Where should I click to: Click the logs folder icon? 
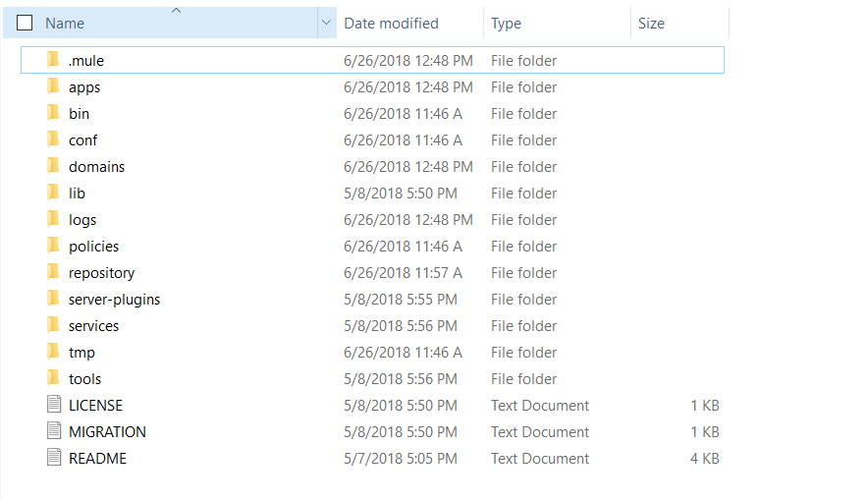tap(53, 220)
